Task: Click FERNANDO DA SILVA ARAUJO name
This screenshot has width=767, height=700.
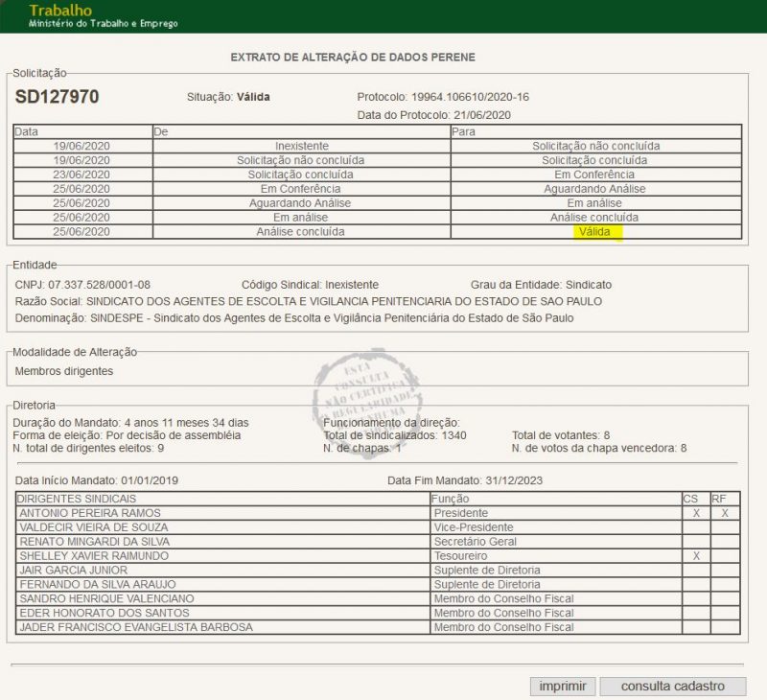Action: (x=98, y=585)
